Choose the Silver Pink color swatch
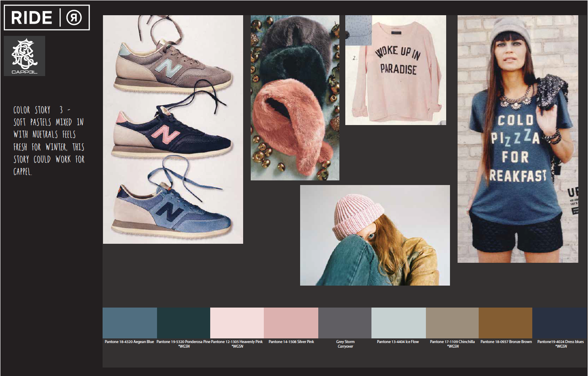588x376 pixels. pyautogui.click(x=291, y=323)
